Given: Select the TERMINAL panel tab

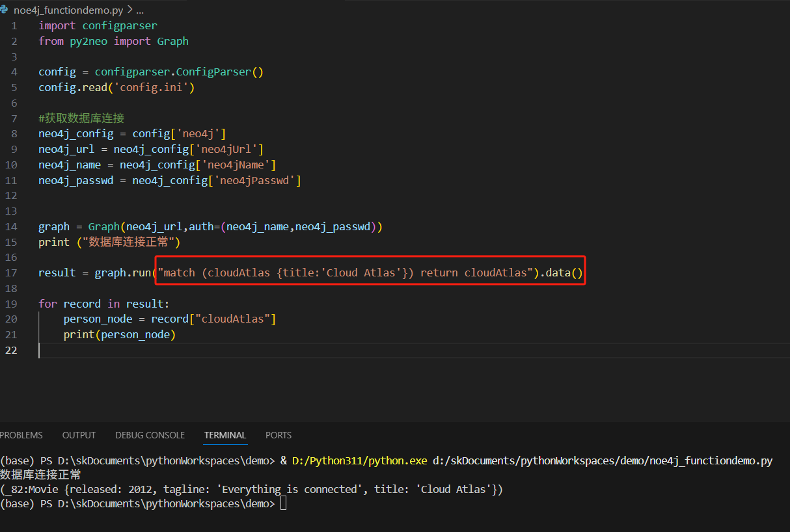Looking at the screenshot, I should click(225, 435).
